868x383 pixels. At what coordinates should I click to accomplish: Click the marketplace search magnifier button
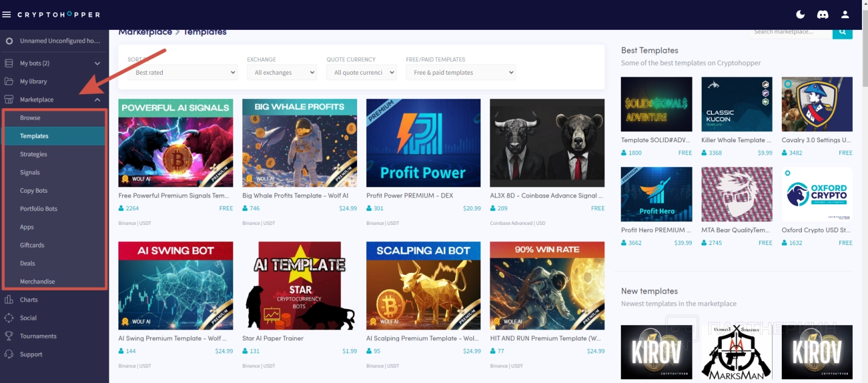click(842, 32)
